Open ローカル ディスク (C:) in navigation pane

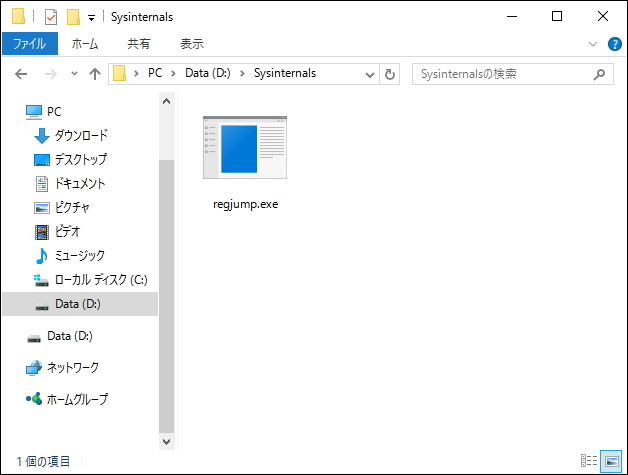(101, 280)
